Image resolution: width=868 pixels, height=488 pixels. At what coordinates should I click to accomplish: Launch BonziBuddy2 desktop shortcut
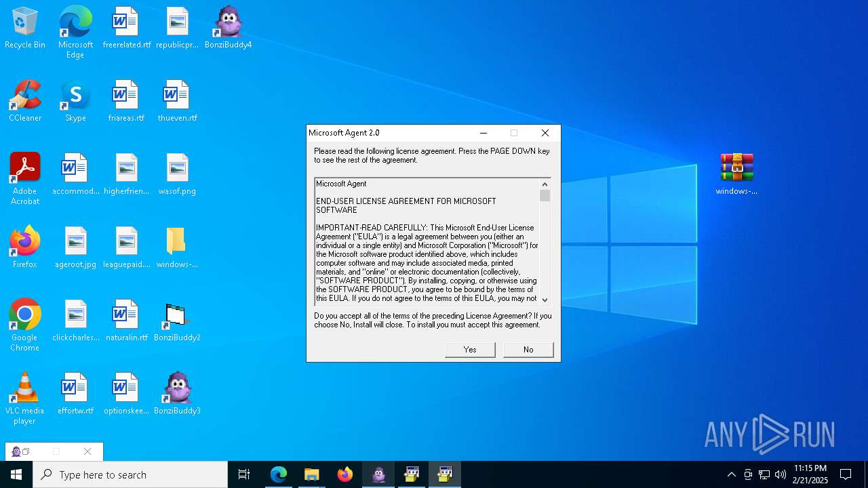pyautogui.click(x=177, y=321)
